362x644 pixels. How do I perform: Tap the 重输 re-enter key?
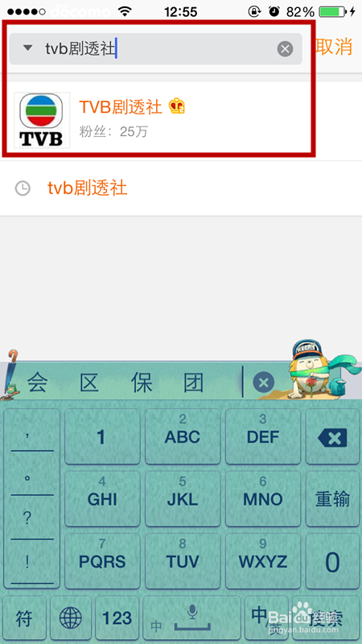point(332,499)
